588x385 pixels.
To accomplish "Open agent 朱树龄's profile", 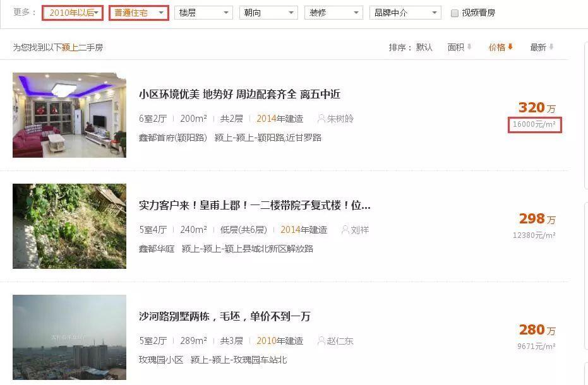I will 340,119.
